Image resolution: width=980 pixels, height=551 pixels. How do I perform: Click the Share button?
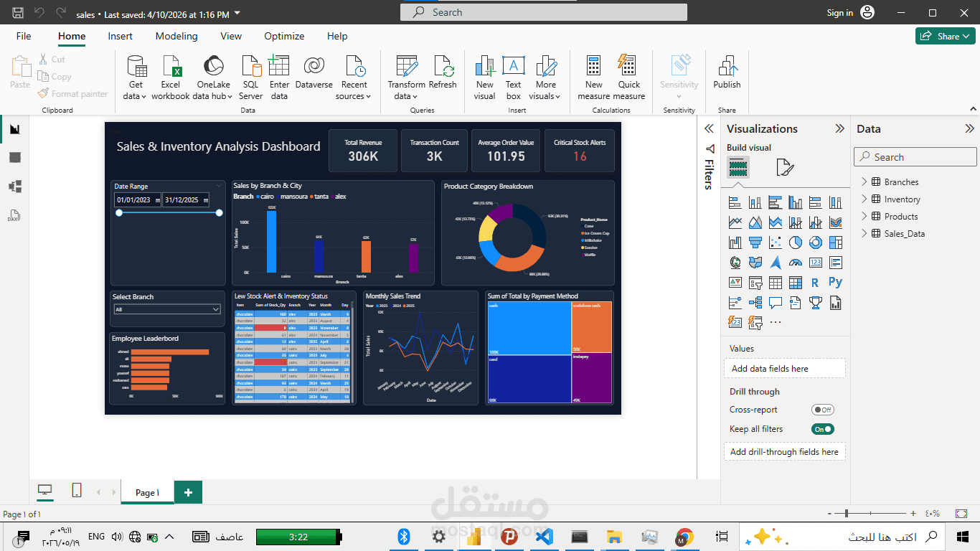click(x=945, y=36)
